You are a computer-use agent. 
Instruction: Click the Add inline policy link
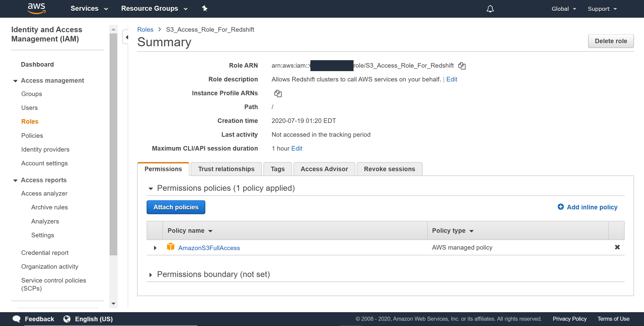coord(592,207)
